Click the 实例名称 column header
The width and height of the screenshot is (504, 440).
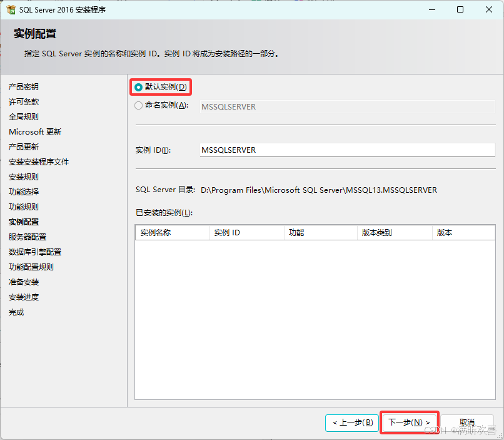[173, 233]
